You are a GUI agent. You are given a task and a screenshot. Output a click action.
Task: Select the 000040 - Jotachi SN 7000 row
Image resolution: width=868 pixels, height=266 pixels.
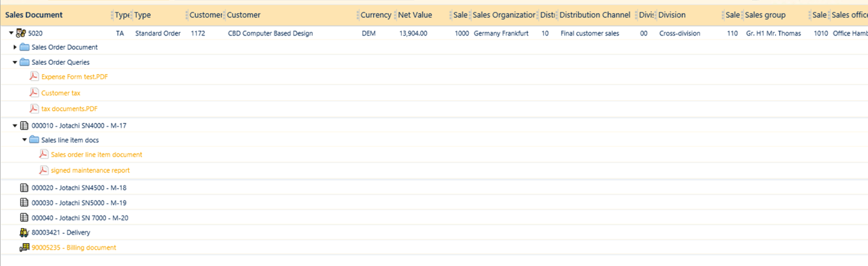click(x=79, y=218)
